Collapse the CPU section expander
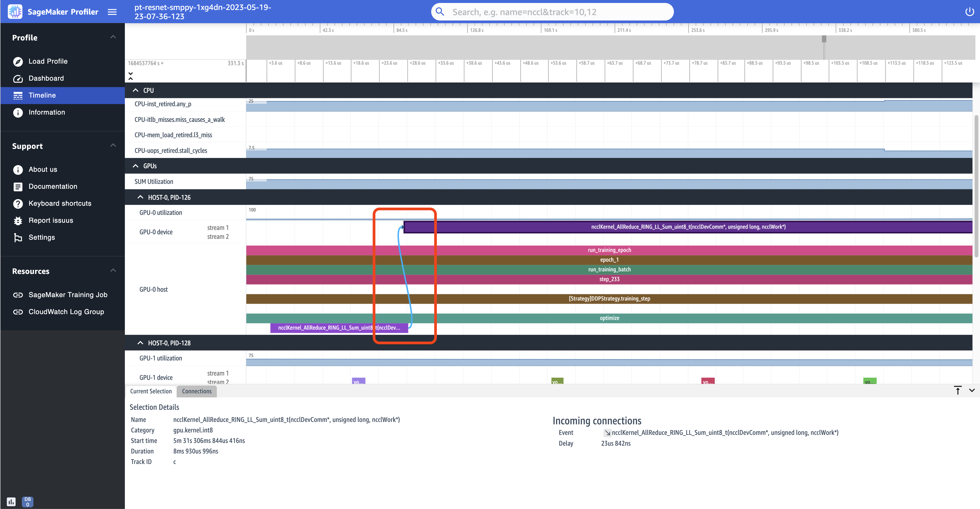This screenshot has width=980, height=509. (x=135, y=91)
